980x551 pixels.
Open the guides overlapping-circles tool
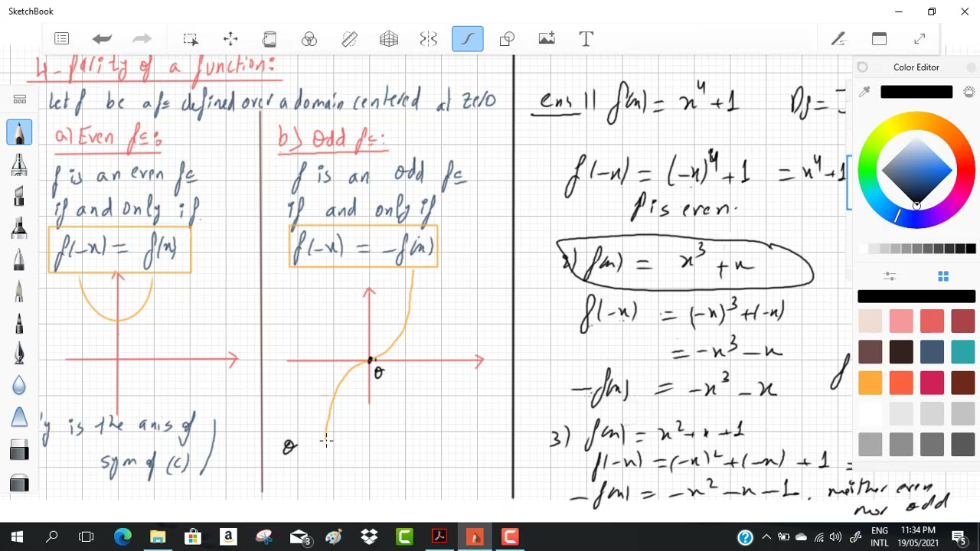point(309,38)
